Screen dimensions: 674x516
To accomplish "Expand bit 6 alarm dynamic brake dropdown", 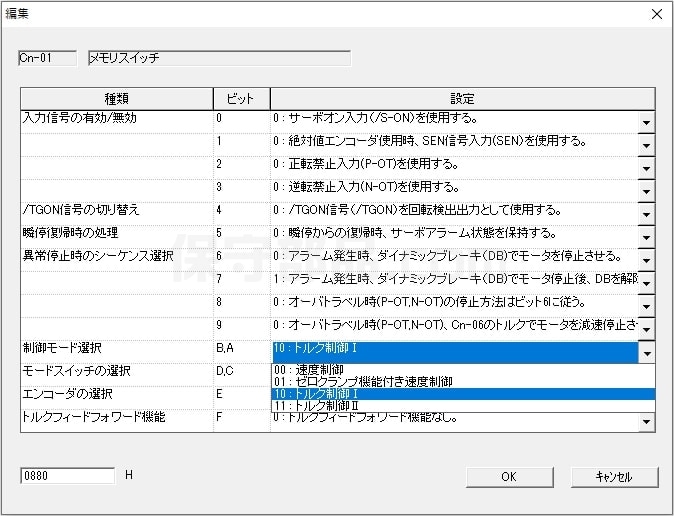I will pos(646,260).
